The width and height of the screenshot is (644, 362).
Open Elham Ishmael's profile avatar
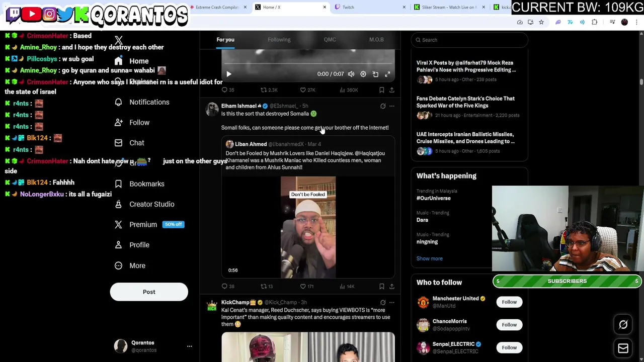tap(212, 109)
